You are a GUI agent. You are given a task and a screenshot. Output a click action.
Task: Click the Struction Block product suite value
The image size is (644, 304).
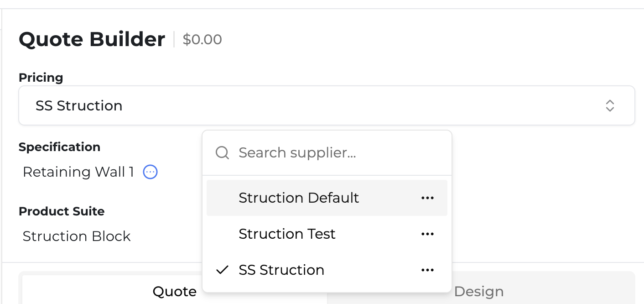tap(77, 236)
